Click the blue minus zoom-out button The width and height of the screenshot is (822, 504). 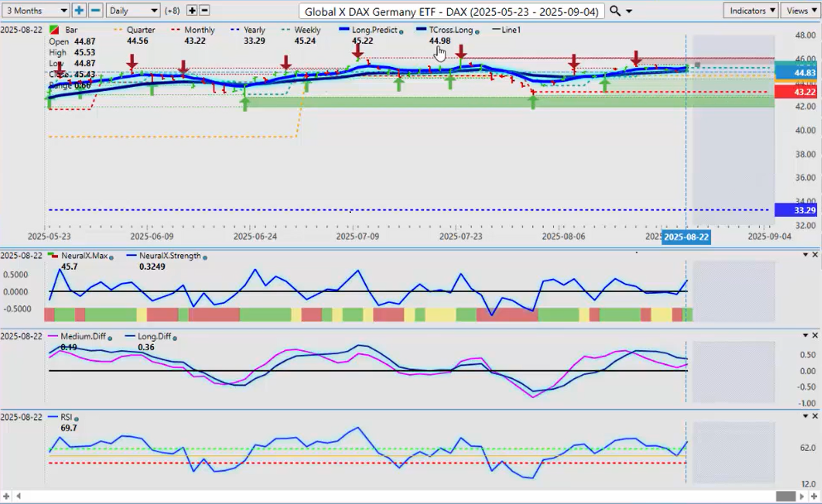(x=95, y=11)
